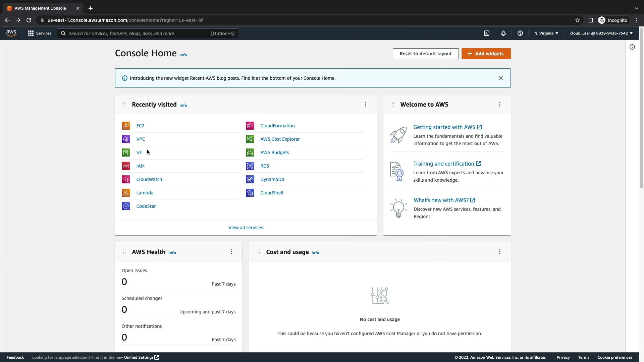Screen dimensions: 644x362
Task: Open Cost and usage widget options menu
Action: (x=500, y=252)
